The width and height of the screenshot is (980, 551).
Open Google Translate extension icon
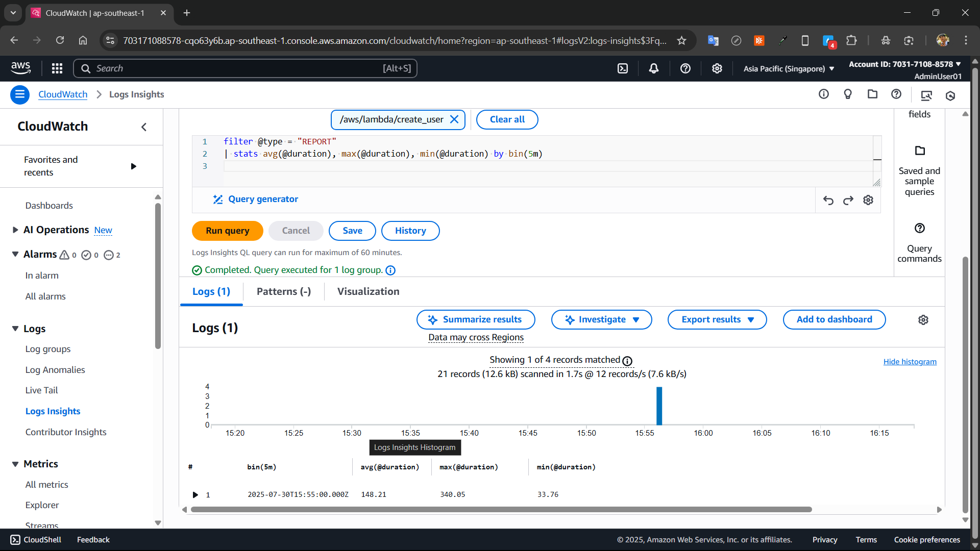(x=713, y=40)
